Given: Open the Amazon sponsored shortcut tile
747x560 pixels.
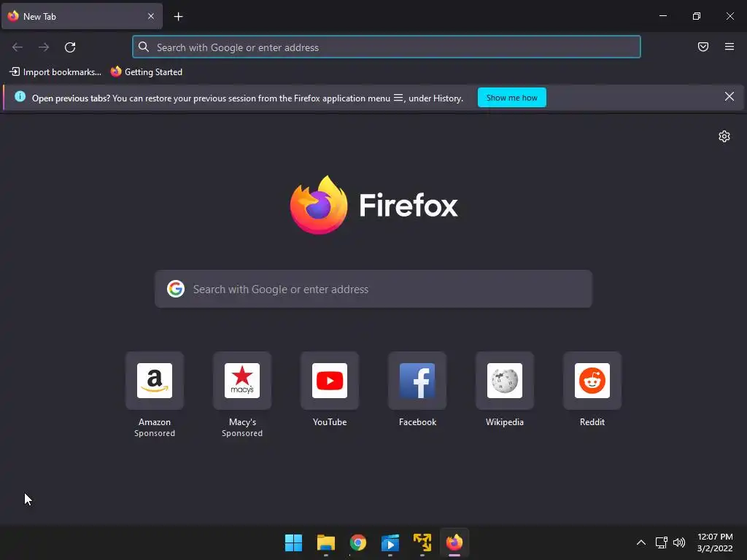Looking at the screenshot, I should tap(155, 381).
